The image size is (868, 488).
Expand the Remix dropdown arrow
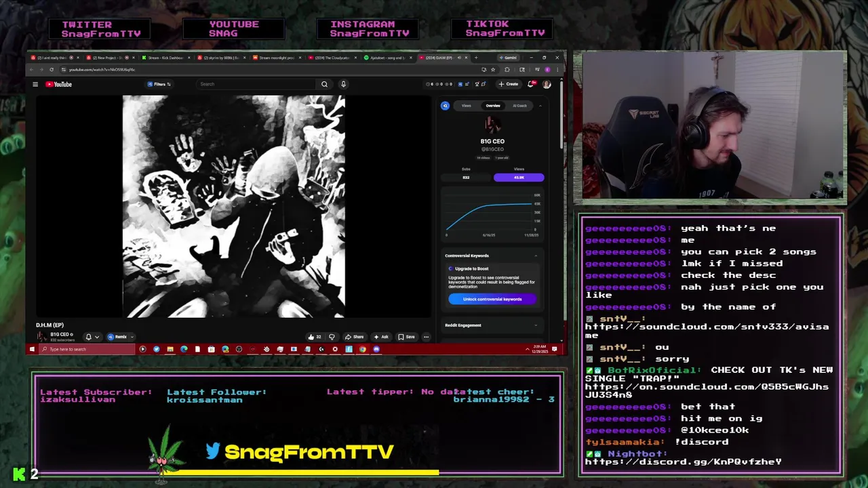click(132, 337)
